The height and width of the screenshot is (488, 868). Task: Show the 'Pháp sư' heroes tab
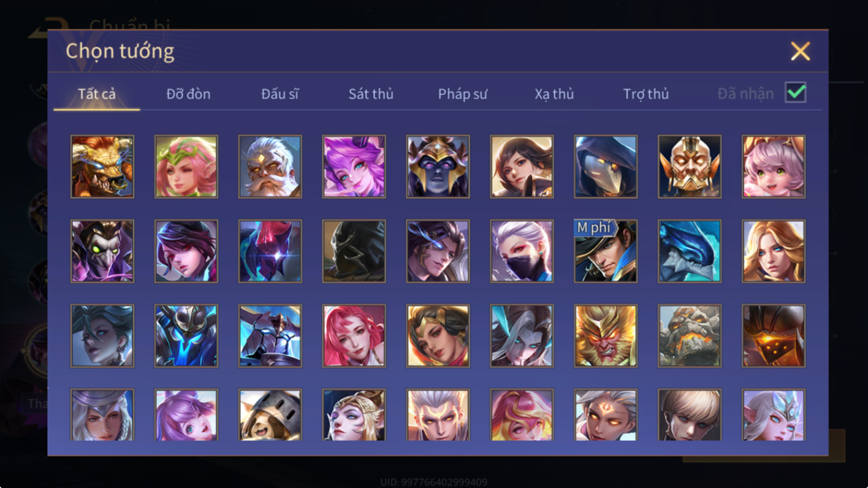(462, 94)
